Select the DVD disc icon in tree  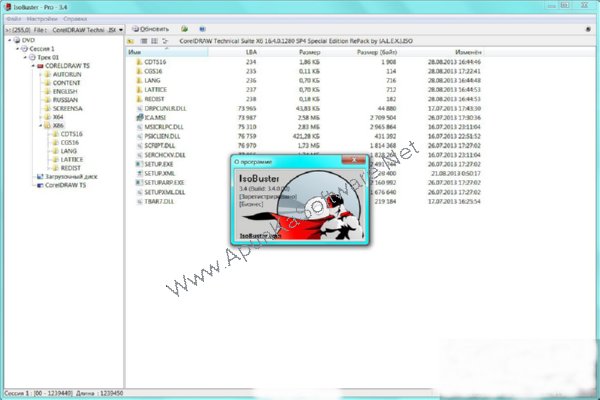tap(17, 40)
